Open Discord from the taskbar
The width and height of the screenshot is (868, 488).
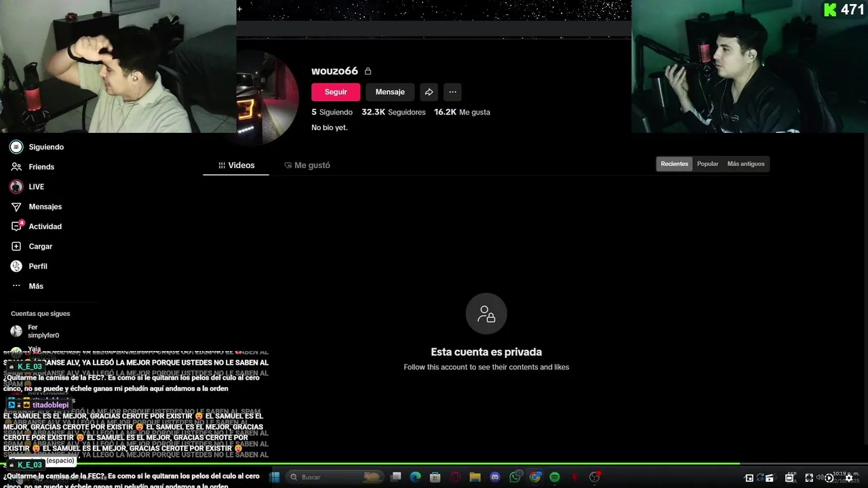tap(495, 477)
